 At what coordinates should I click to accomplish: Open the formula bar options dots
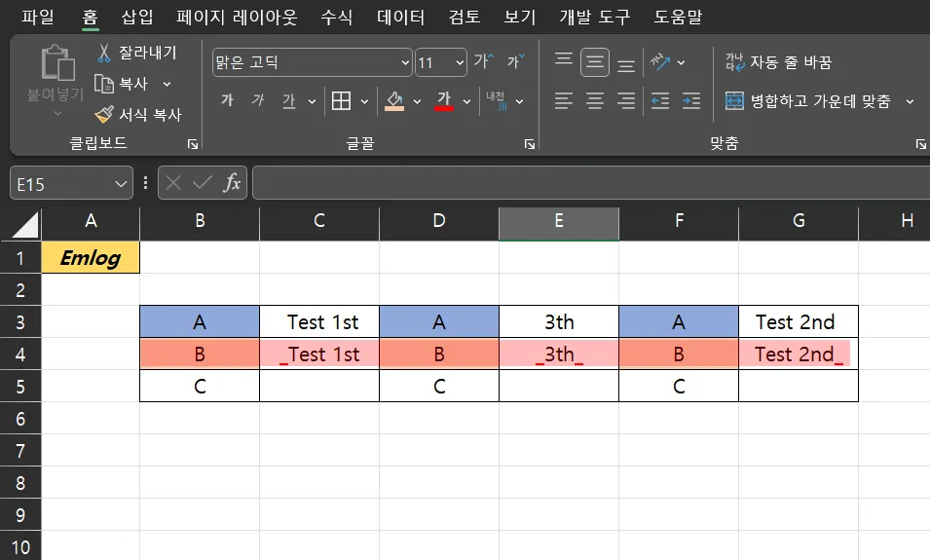145,183
